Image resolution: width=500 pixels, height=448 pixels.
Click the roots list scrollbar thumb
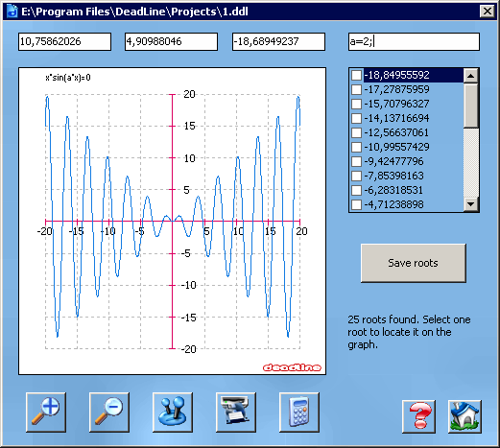click(x=471, y=106)
